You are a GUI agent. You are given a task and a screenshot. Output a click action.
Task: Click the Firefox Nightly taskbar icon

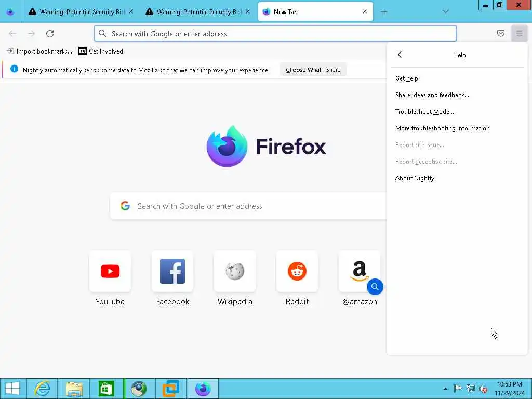203,389
